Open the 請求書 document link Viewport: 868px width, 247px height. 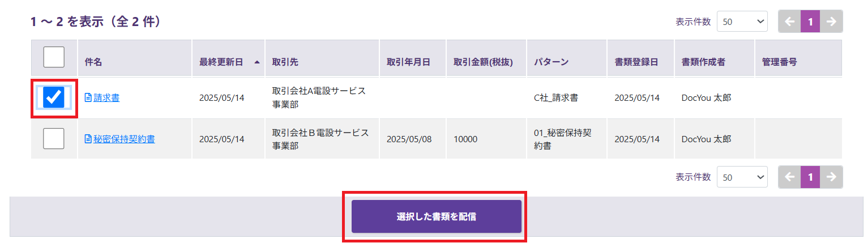pyautogui.click(x=106, y=97)
